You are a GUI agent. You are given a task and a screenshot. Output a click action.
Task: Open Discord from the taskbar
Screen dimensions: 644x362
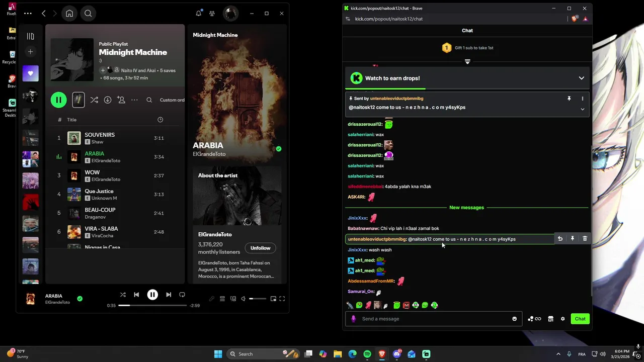coord(397,354)
